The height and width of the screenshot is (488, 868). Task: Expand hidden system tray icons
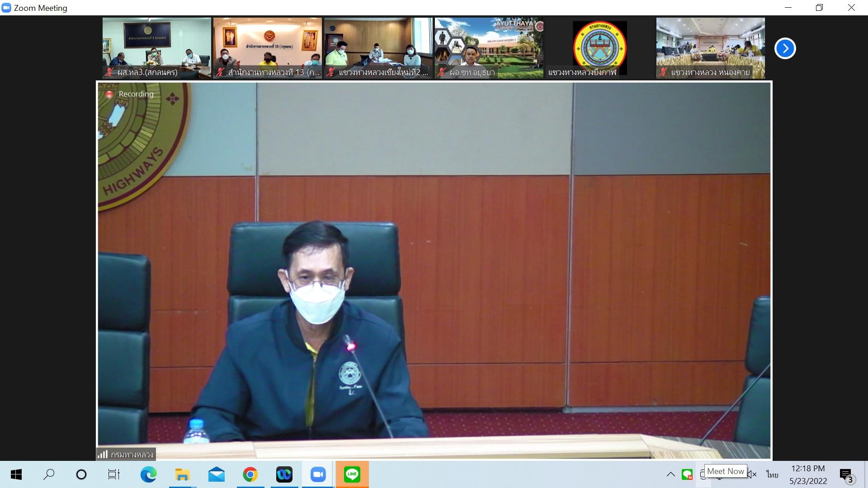point(671,474)
